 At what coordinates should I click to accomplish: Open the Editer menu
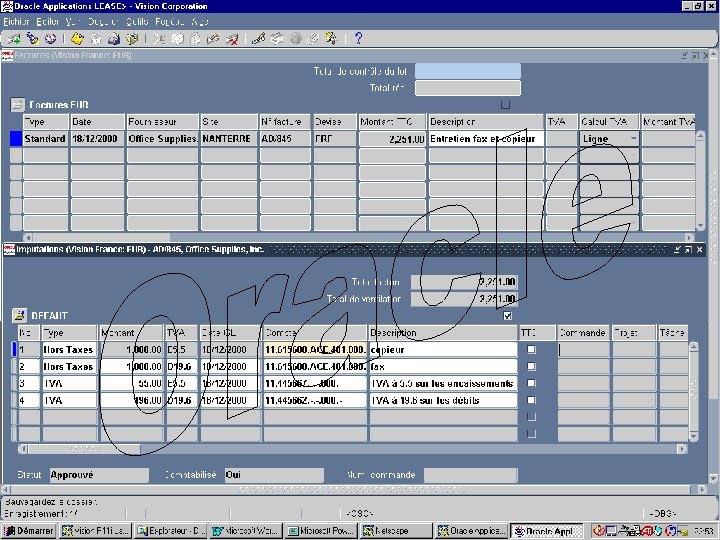tap(47, 22)
